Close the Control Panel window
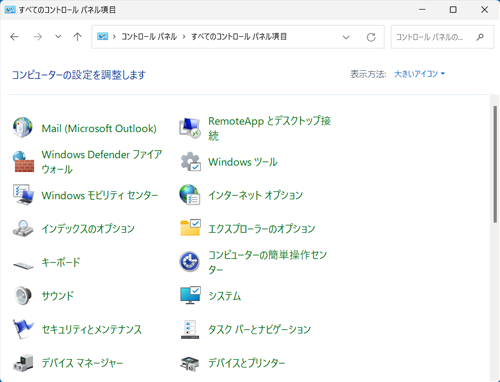The width and height of the screenshot is (500, 382). [x=484, y=10]
